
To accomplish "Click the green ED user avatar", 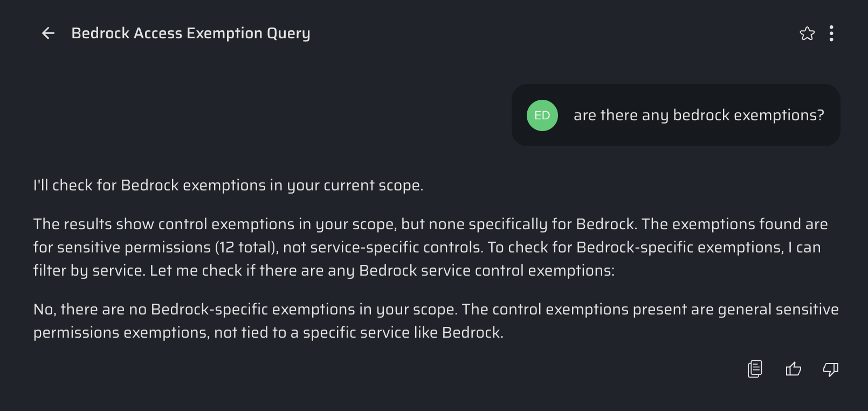I will tap(542, 115).
